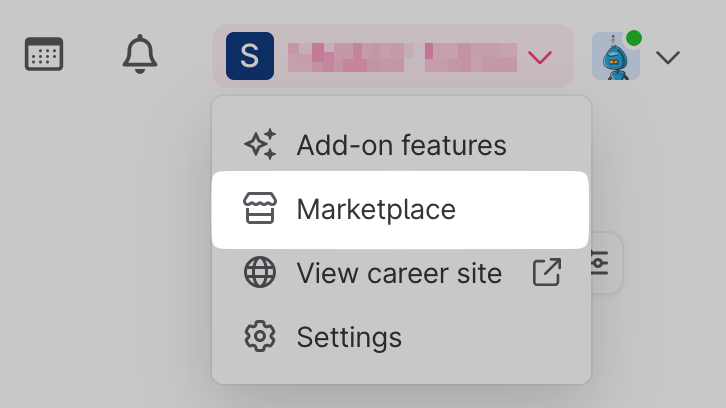This screenshot has width=726, height=408.
Task: Choose the Marketplace menu entry
Action: coord(400,210)
